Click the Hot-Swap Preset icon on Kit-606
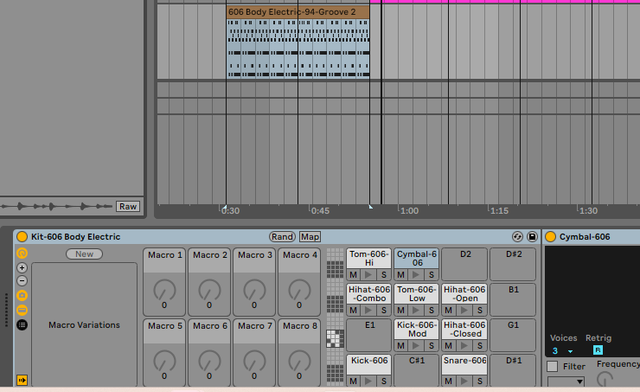Viewport: 640px width, 392px height. 517,237
